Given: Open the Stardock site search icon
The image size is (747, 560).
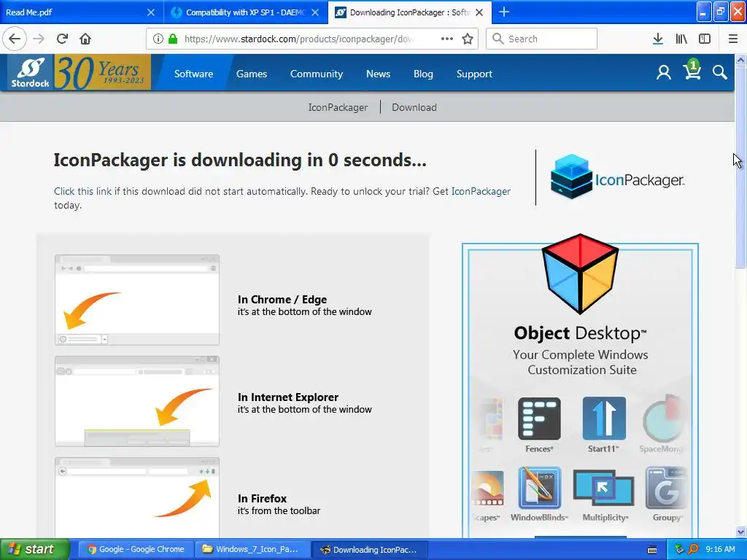Looking at the screenshot, I should pos(720,72).
